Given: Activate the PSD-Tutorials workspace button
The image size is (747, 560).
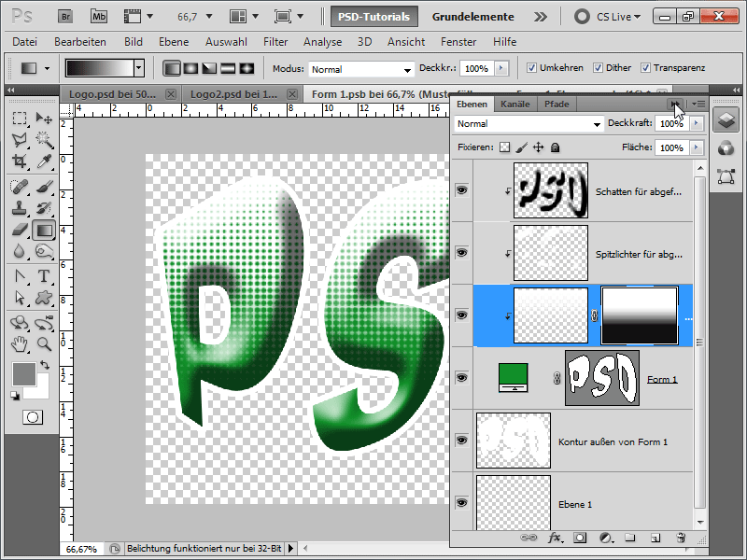Looking at the screenshot, I should pyautogui.click(x=374, y=17).
